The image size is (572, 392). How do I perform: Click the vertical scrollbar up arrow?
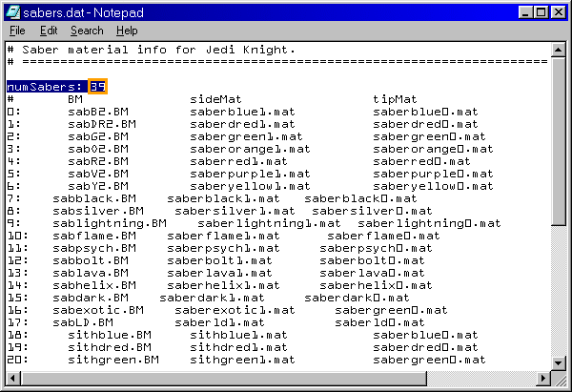[x=558, y=50]
